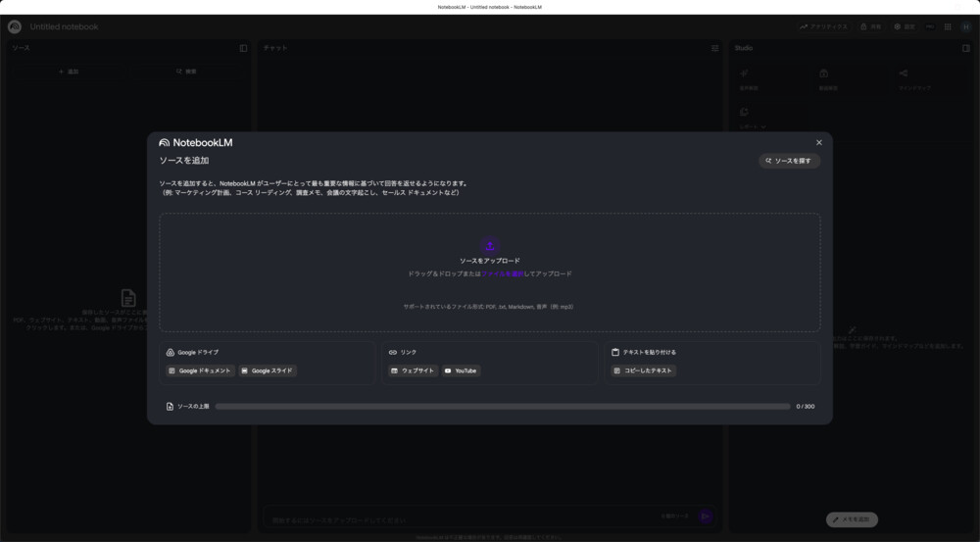Open the Google apps grid icon
Viewport: 980px width, 542px height.
pos(948,26)
